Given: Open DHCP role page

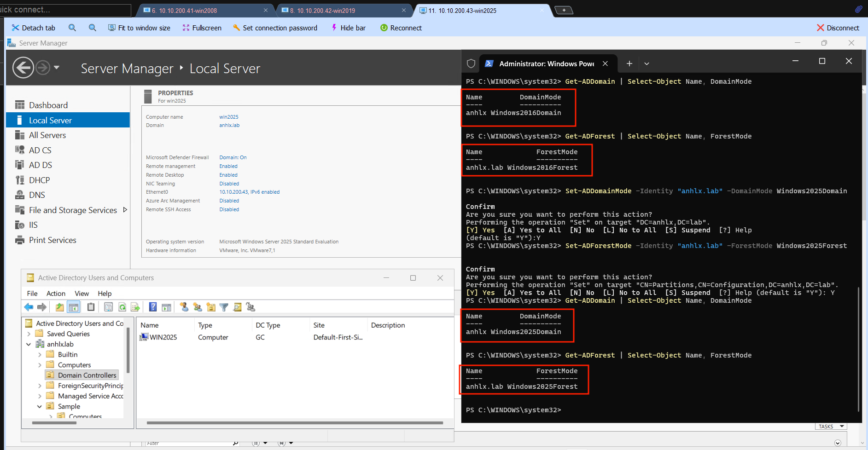Looking at the screenshot, I should (39, 180).
